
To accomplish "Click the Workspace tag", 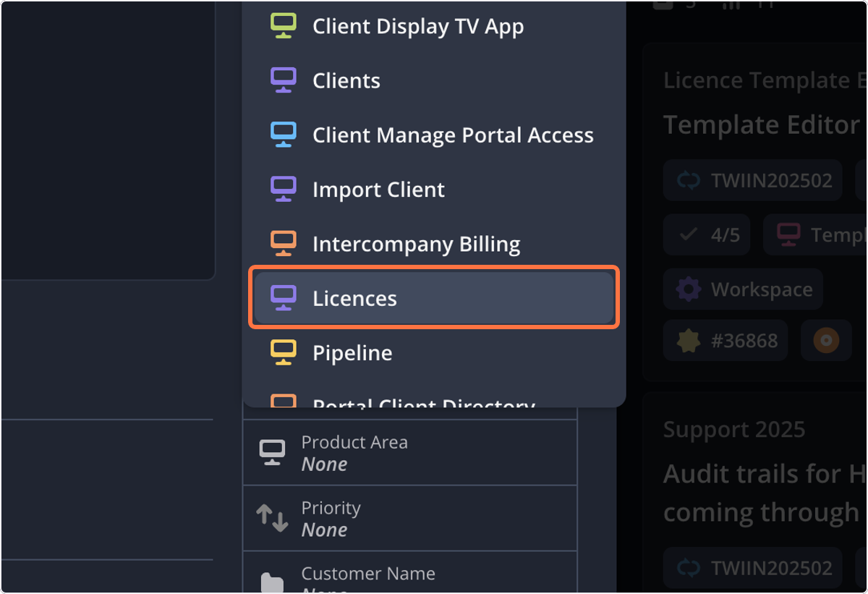I will click(743, 289).
